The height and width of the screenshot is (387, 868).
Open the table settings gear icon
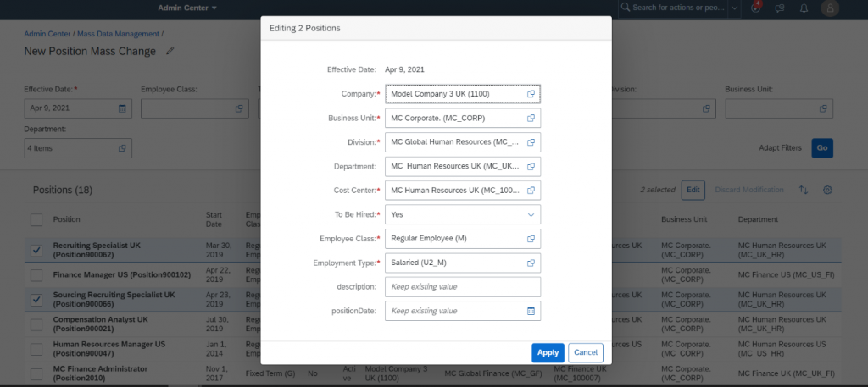(827, 190)
